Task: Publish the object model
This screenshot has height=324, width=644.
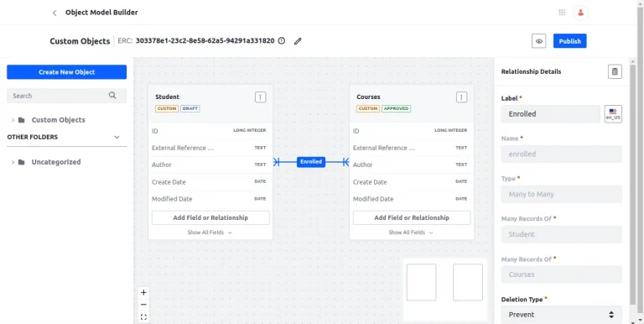Action: click(x=569, y=41)
